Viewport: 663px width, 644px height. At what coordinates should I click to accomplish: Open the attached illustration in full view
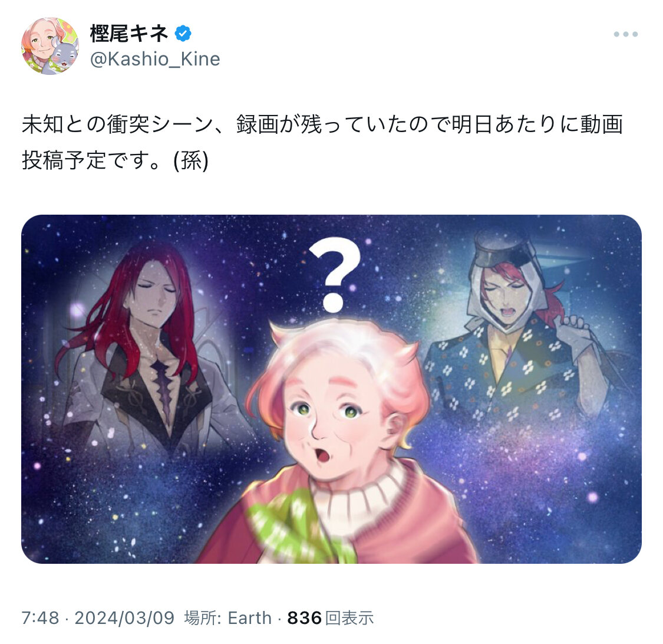[331, 389]
